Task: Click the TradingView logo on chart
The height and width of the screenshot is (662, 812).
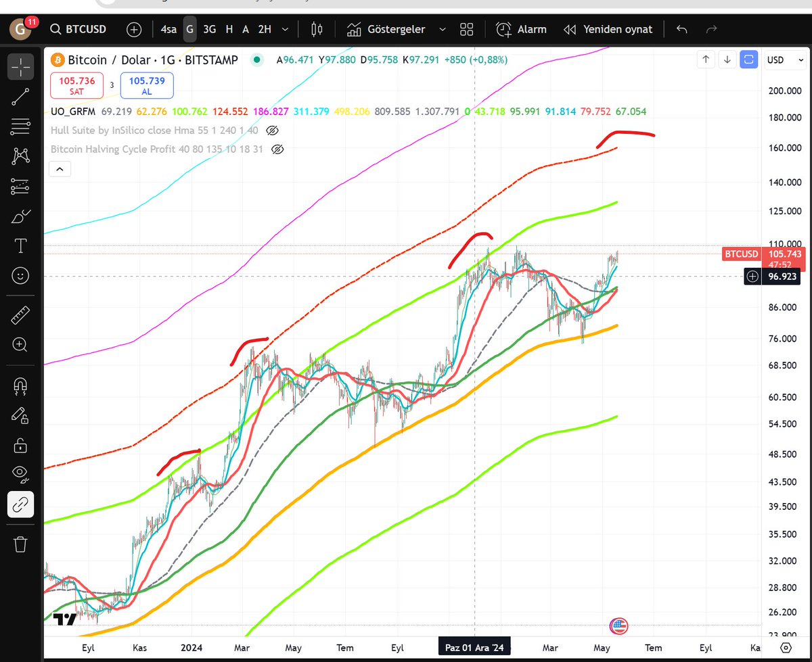Action: [64, 620]
